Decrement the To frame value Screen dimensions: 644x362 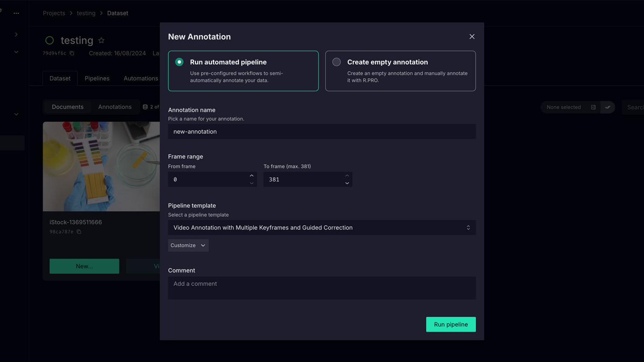click(347, 183)
